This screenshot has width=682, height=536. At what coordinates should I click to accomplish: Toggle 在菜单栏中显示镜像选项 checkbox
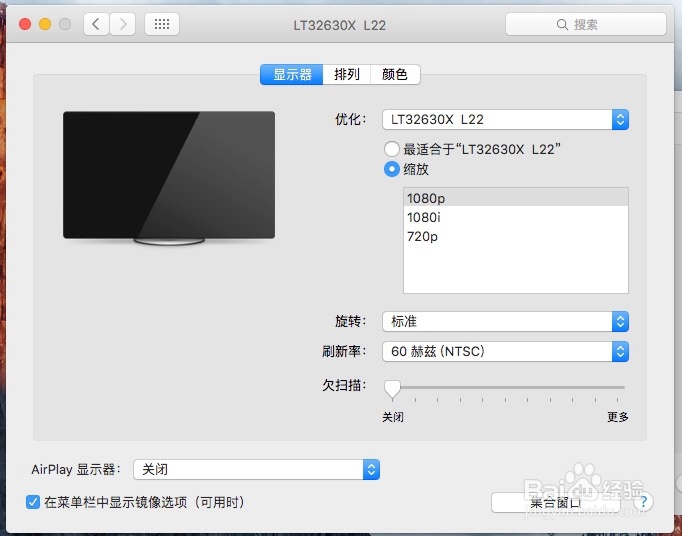pyautogui.click(x=33, y=502)
